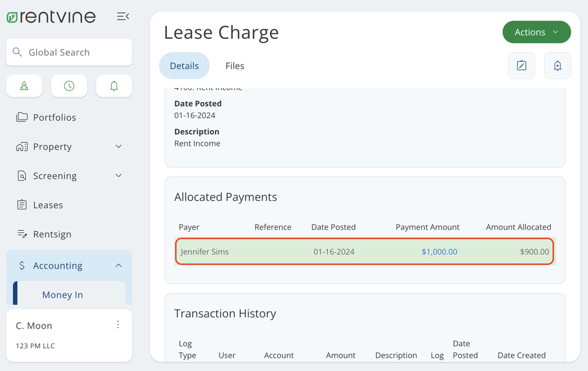588x371 pixels.
Task: Click the clipboard note icon near Actions
Action: 521,66
